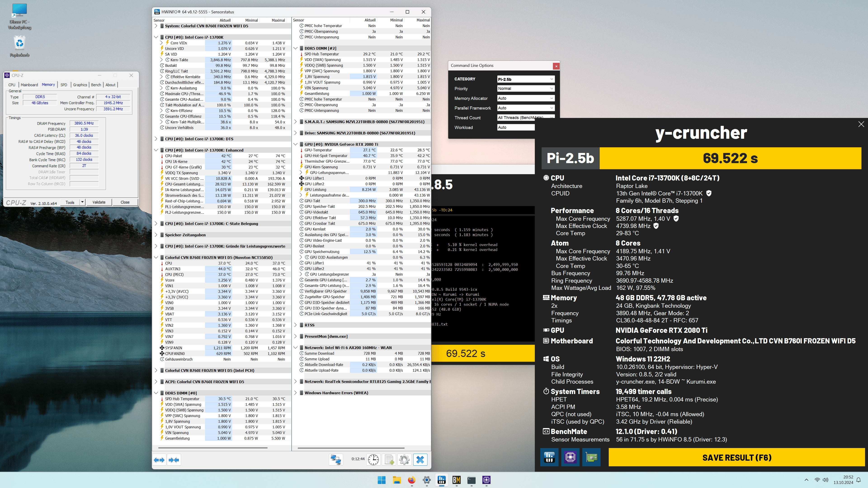This screenshot has height=488, width=868.
Task: Switch to HWiNFO via taskbar icon
Action: pos(441,480)
